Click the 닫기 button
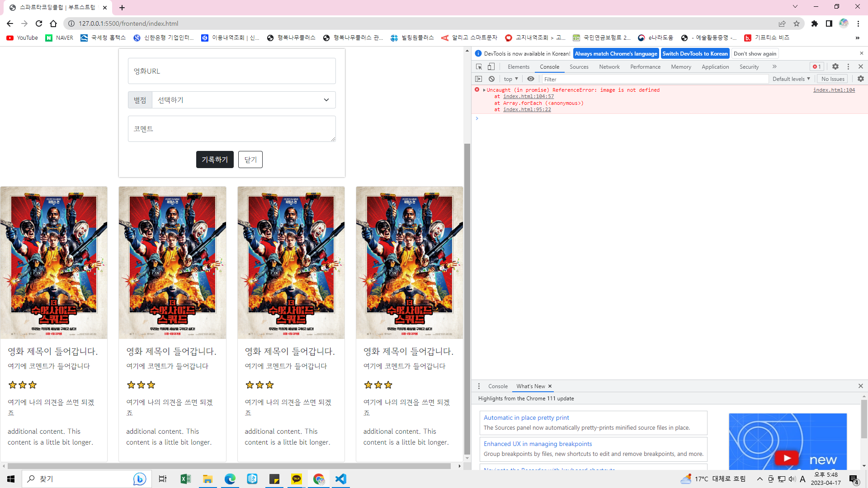Image resolution: width=868 pixels, height=488 pixels. [x=250, y=160]
